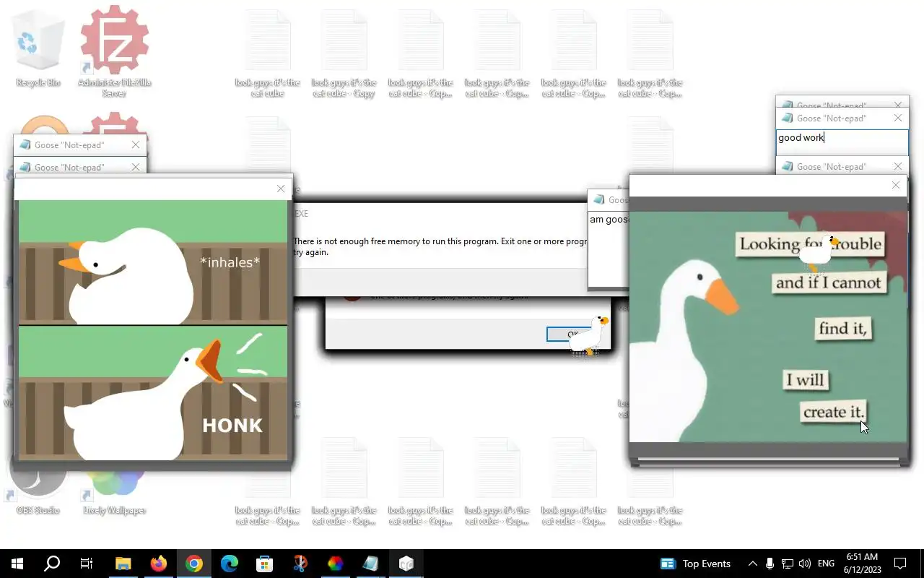Switch the ENG input language
The height and width of the screenshot is (578, 924).
click(x=827, y=564)
